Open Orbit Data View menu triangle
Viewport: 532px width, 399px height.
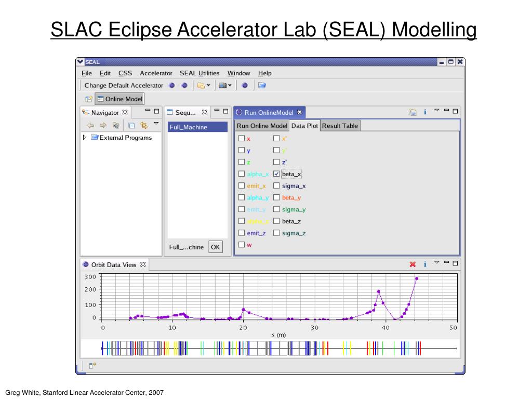pyautogui.click(x=436, y=262)
